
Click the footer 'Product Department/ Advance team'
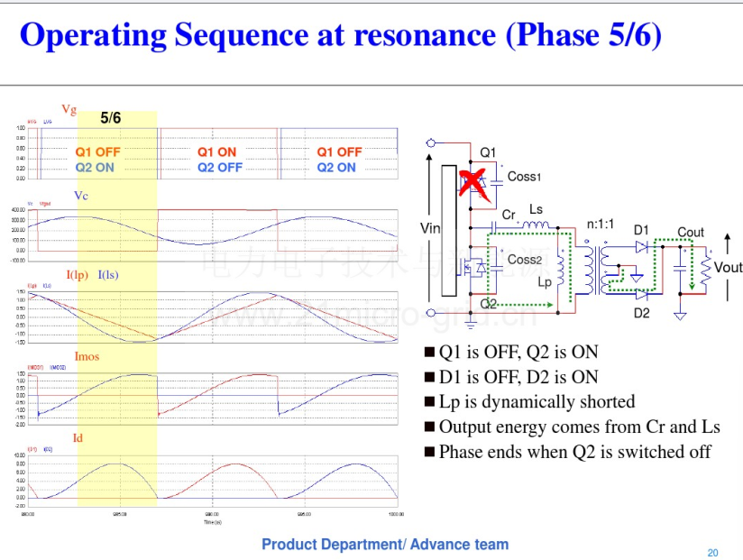385,545
